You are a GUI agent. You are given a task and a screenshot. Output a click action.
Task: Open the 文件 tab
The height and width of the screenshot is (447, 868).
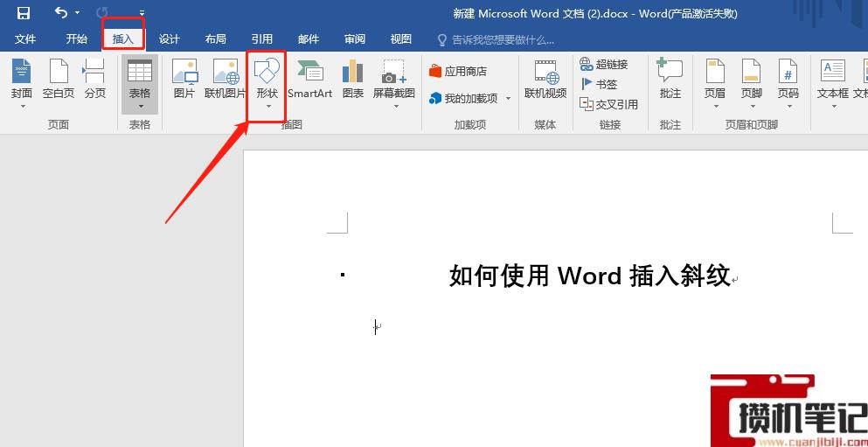[x=24, y=38]
